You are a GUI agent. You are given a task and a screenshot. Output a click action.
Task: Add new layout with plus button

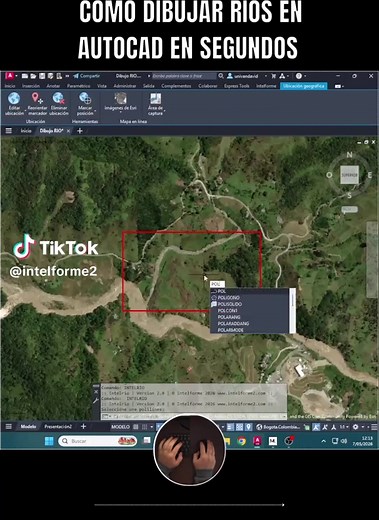[83, 427]
